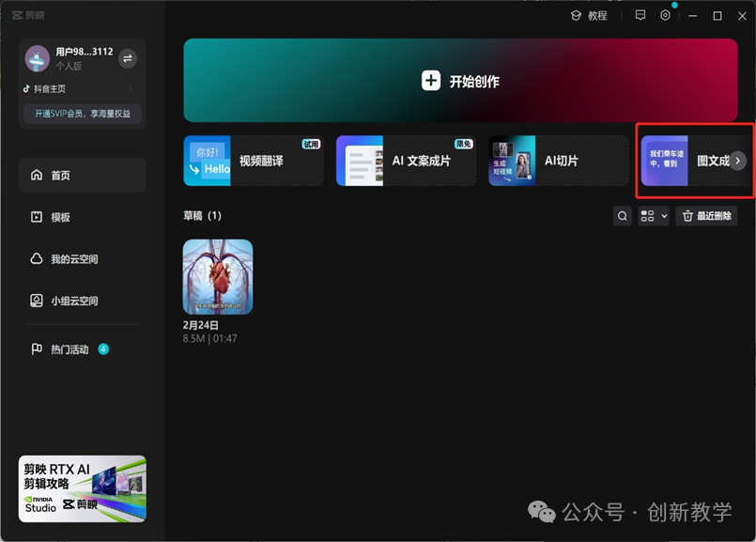
Task: Click the username 用户98...3112
Action: pyautogui.click(x=85, y=52)
